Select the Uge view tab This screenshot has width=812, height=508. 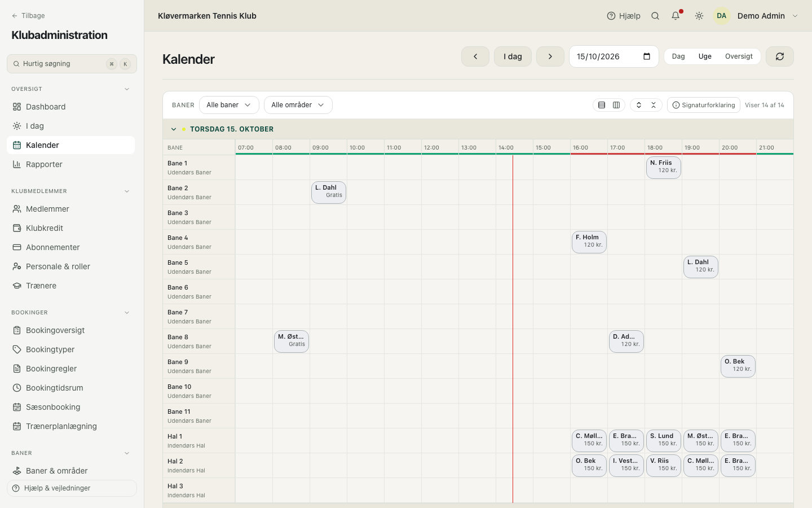[705, 56]
